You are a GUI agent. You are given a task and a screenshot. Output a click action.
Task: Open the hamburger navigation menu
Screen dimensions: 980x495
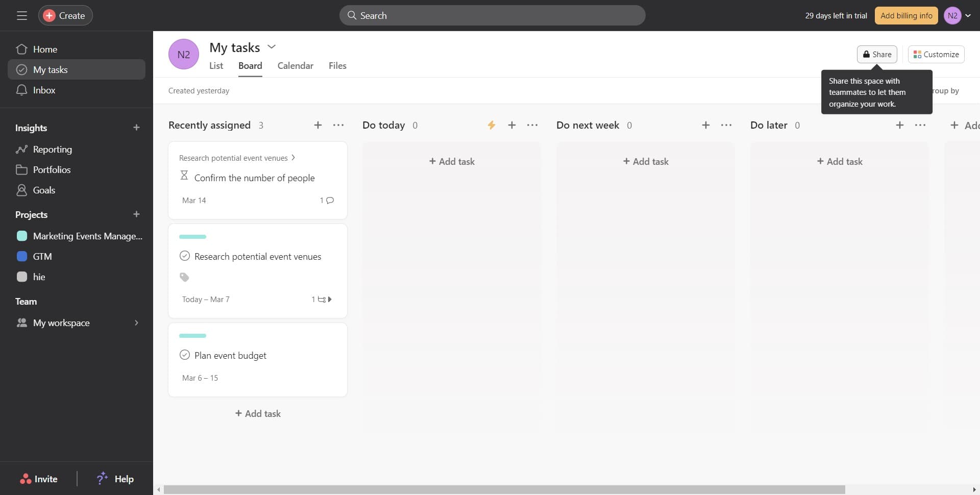pyautogui.click(x=21, y=15)
